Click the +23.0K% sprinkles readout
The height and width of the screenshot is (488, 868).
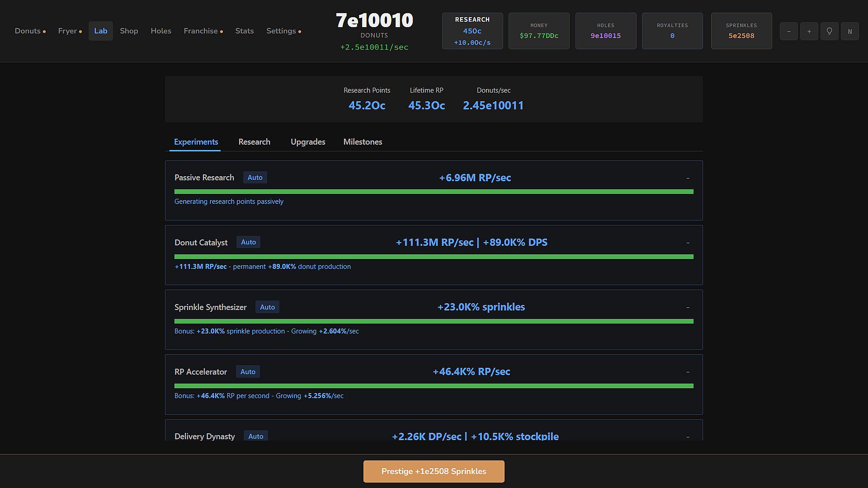click(x=481, y=307)
